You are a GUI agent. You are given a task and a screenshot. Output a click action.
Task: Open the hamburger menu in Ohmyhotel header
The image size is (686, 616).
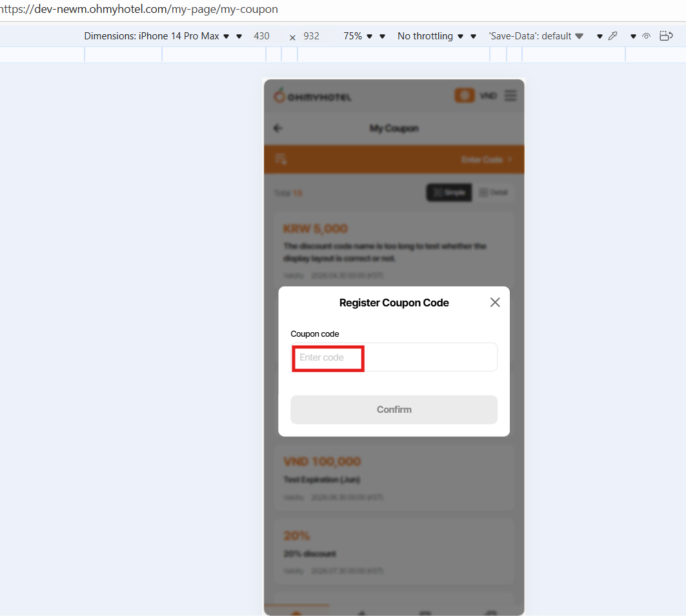click(510, 95)
